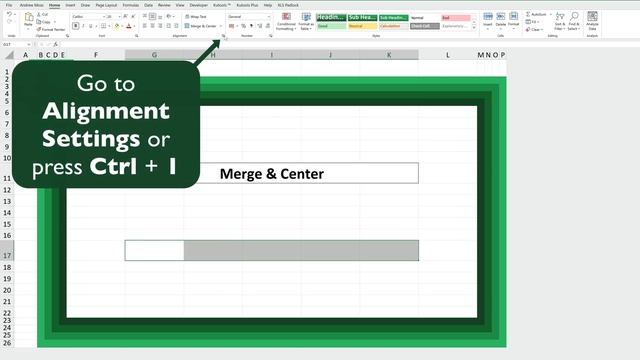Toggle Italic formatting
This screenshot has width=640, height=360.
(83, 26)
